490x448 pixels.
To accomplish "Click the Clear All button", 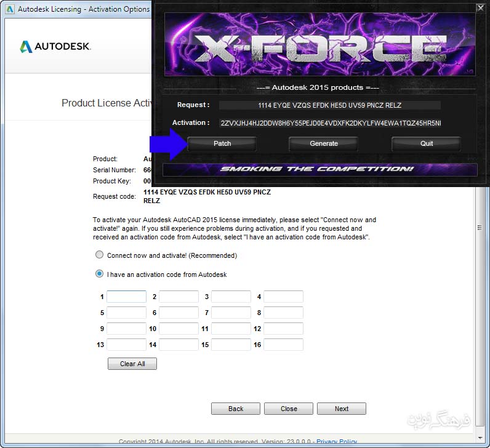I will click(132, 364).
